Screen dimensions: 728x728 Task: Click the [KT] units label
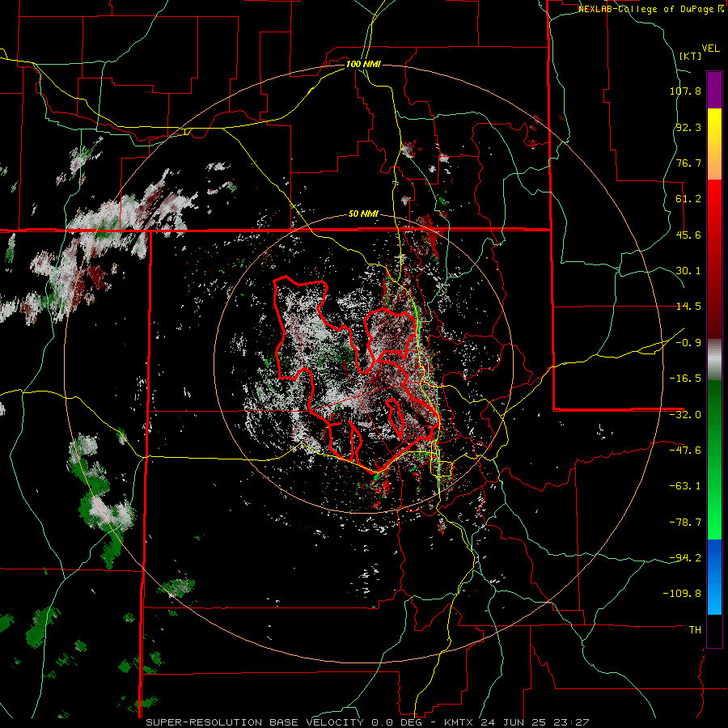690,56
